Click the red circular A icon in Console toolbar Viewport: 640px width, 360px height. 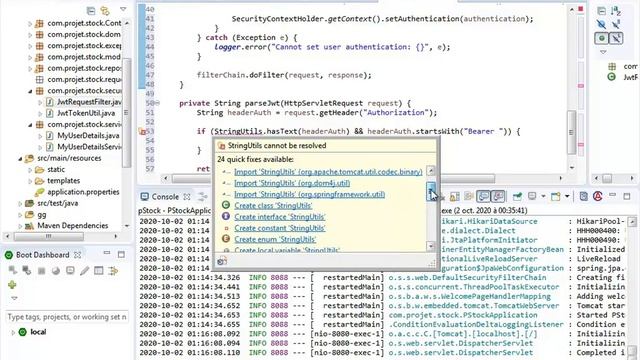point(598,197)
